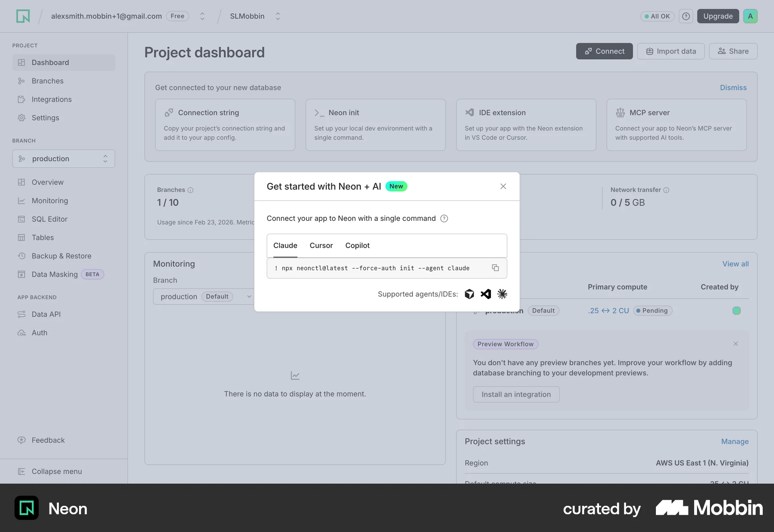Open the Auth page
Screen dimensions: 774x532
(x=64, y=333)
